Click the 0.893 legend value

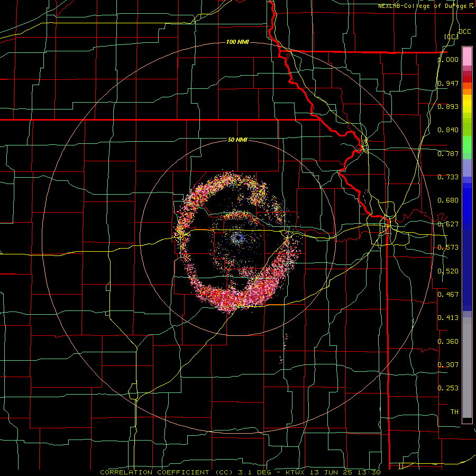point(448,106)
